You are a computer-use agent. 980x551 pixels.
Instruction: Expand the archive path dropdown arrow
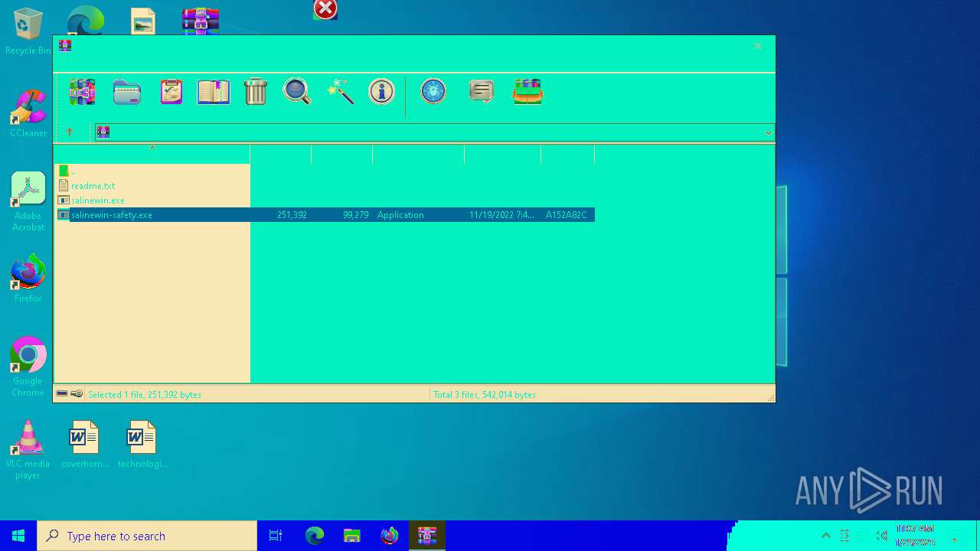768,133
